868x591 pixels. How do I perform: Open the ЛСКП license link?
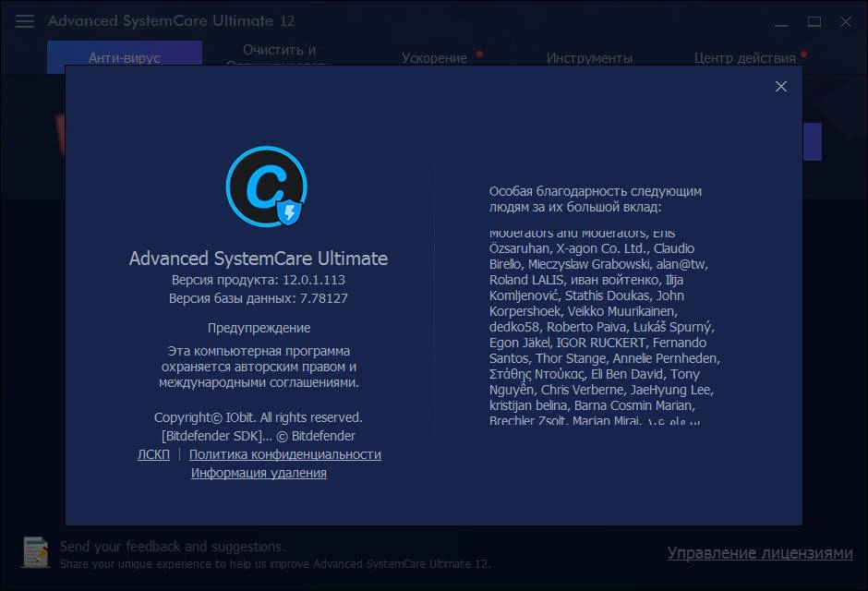click(153, 454)
